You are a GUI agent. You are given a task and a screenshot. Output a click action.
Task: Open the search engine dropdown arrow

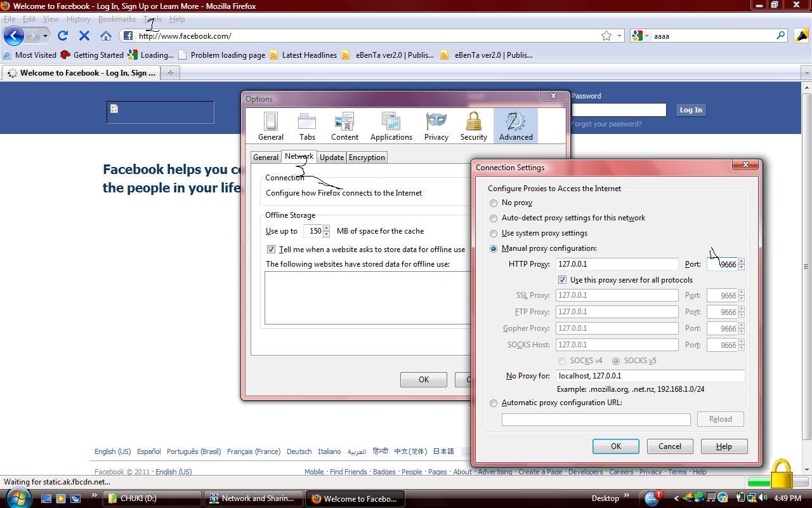646,36
